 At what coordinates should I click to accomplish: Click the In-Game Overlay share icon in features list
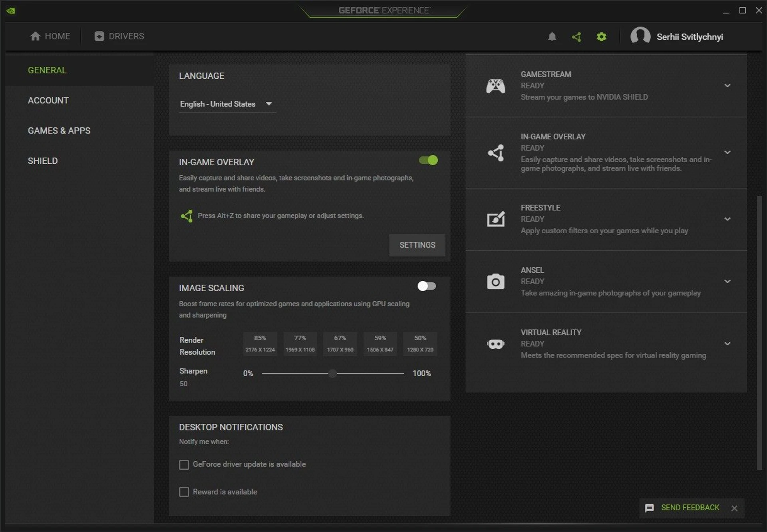[x=496, y=153]
